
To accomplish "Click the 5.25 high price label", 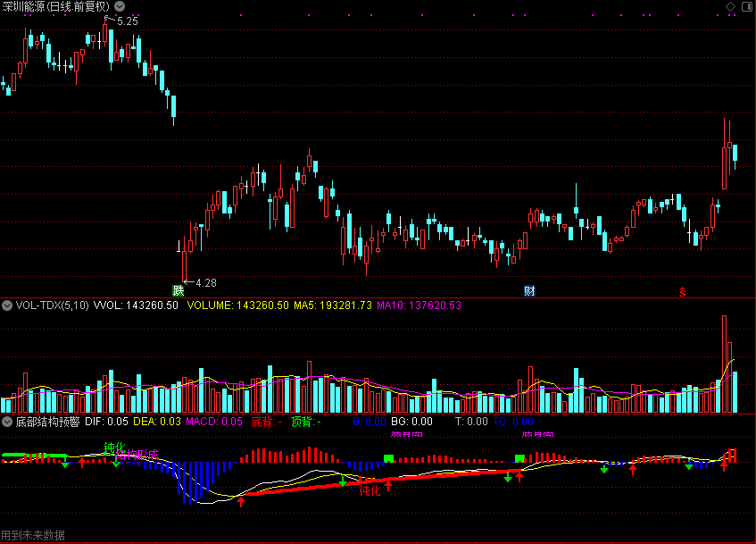I will [x=128, y=21].
